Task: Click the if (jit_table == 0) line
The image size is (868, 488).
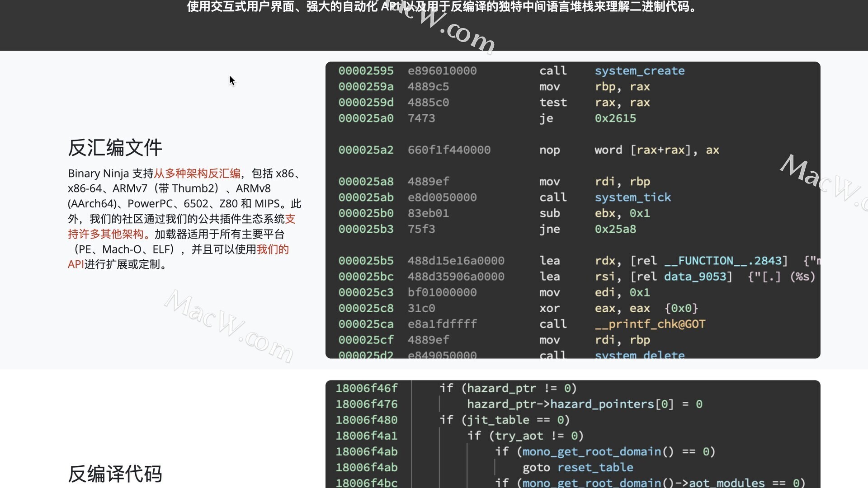Action: (x=505, y=420)
